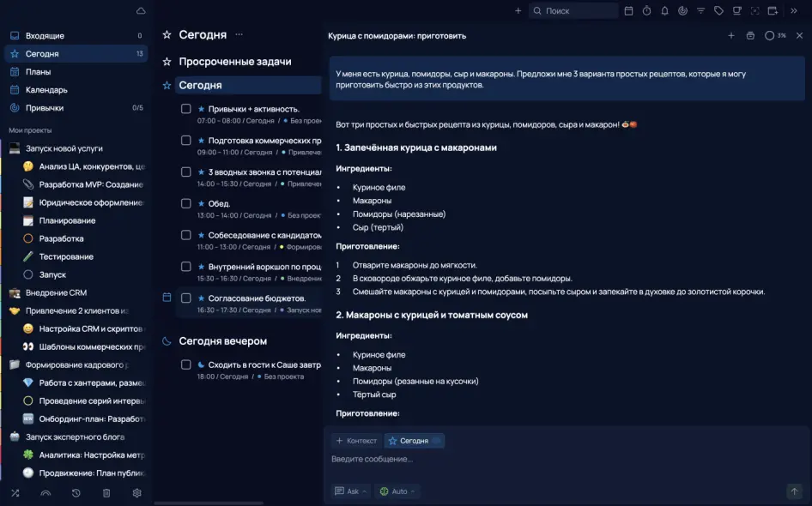812x506 pixels.
Task: Open the Ask mode dropdown
Action: tap(352, 491)
